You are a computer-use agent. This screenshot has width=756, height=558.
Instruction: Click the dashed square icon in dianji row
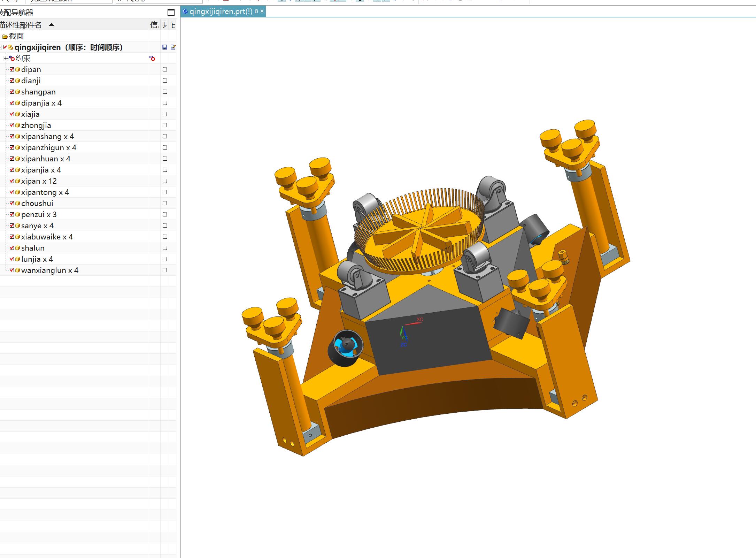tap(165, 81)
